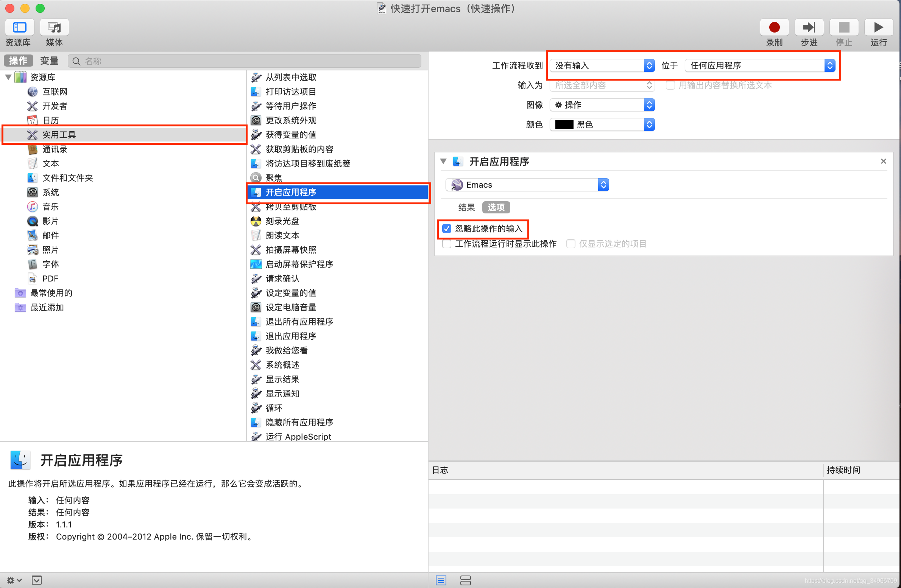901x588 pixels.
Task: Select 互联网 category in library
Action: [x=55, y=92]
